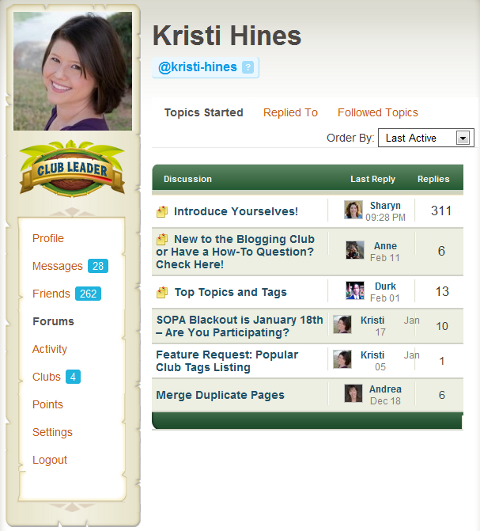
Task: Switch to the Replied To tab
Action: tap(290, 112)
